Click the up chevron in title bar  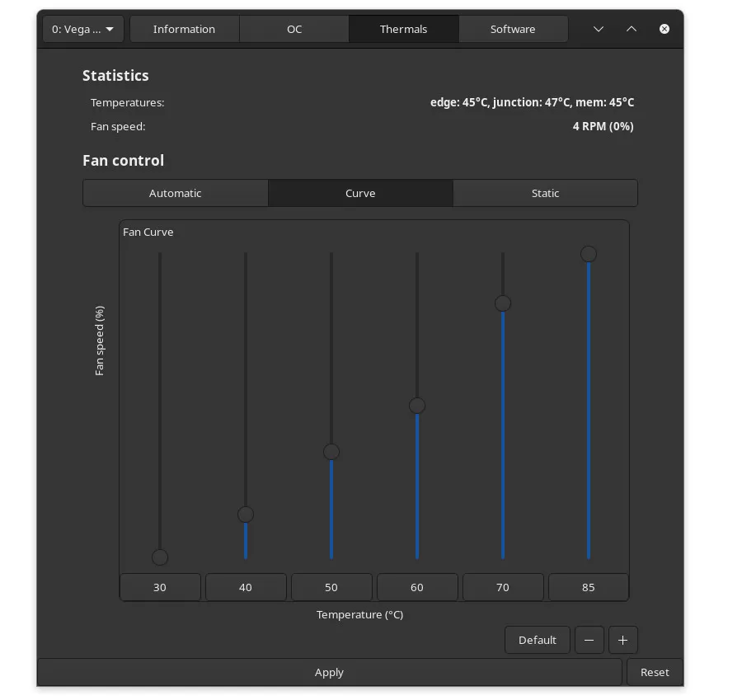point(632,29)
